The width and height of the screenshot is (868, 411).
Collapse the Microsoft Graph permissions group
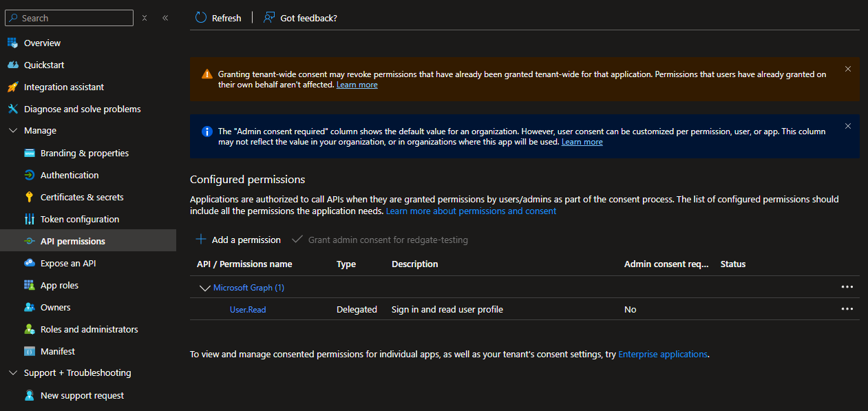(x=204, y=288)
